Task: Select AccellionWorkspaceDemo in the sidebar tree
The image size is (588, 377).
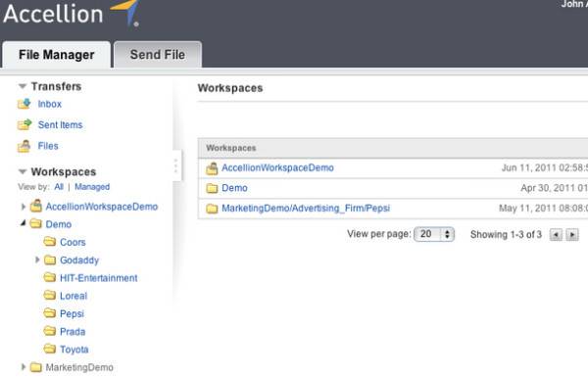Action: [102, 207]
